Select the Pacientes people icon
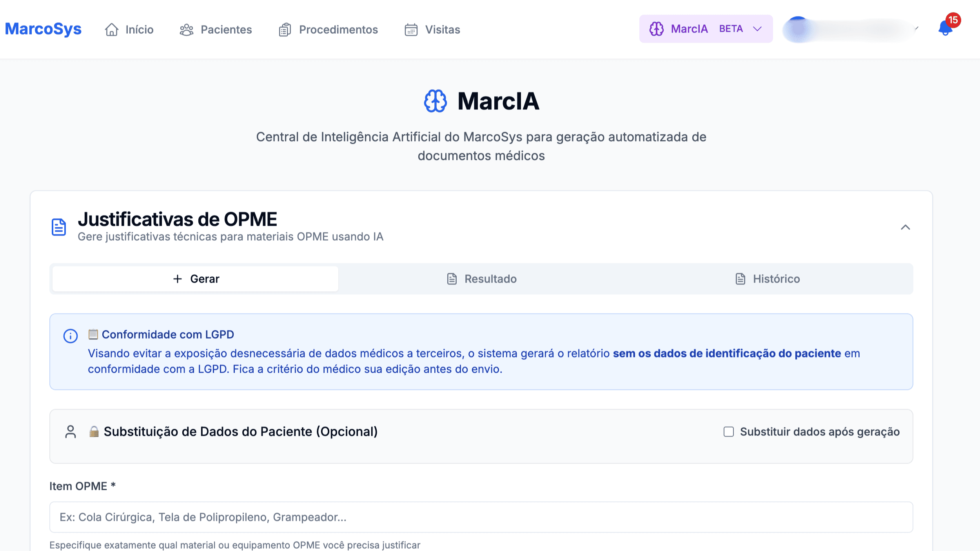 pyautogui.click(x=187, y=29)
